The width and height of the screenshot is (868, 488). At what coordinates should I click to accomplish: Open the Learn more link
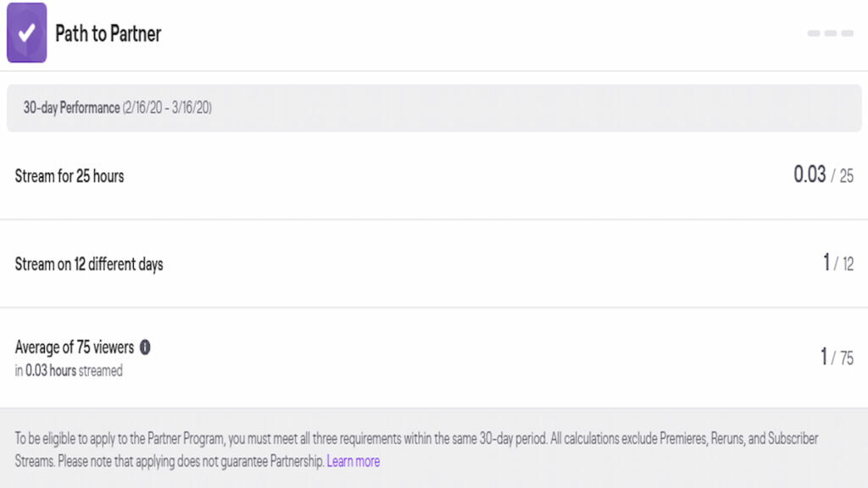pos(353,461)
